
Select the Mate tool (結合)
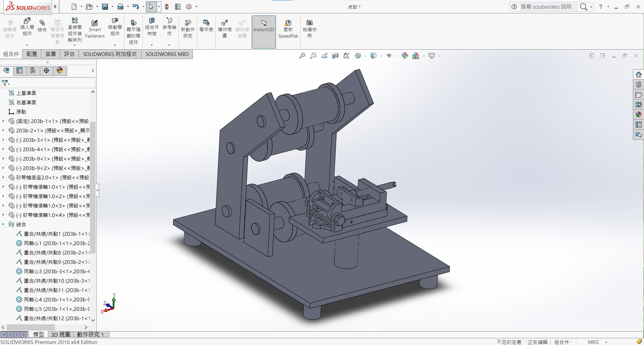pos(42,25)
